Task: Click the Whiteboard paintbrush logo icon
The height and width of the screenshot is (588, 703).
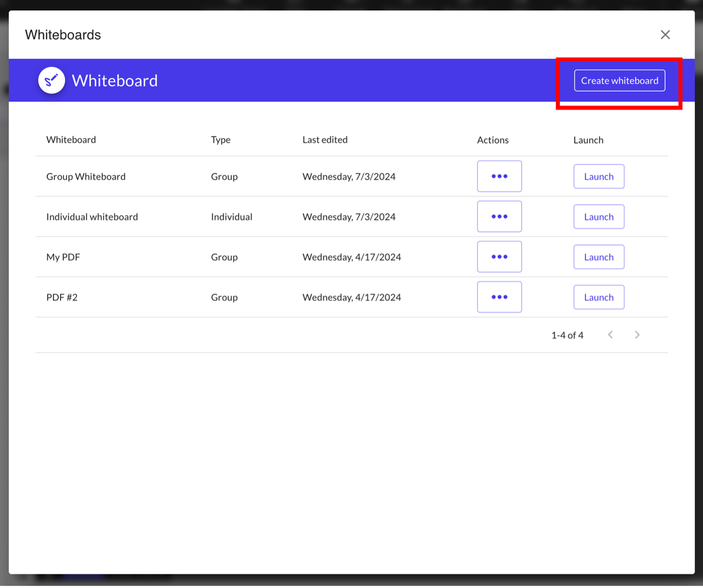Action: point(52,80)
